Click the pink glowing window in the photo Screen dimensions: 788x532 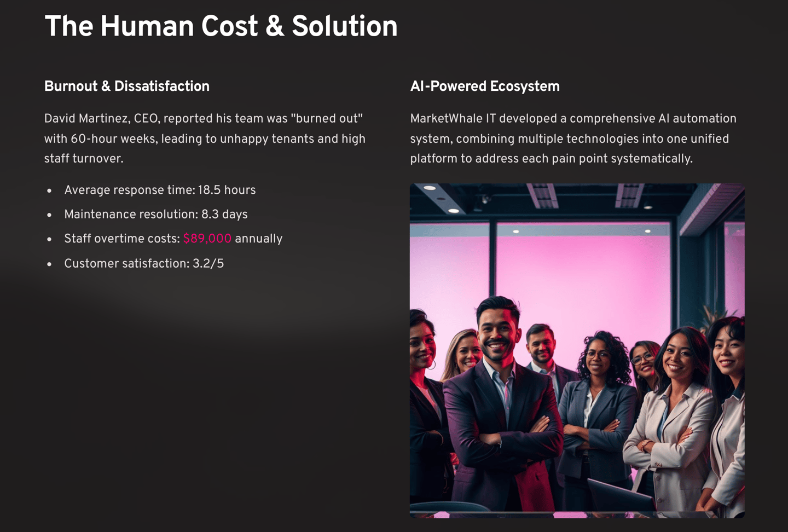tap(580, 263)
